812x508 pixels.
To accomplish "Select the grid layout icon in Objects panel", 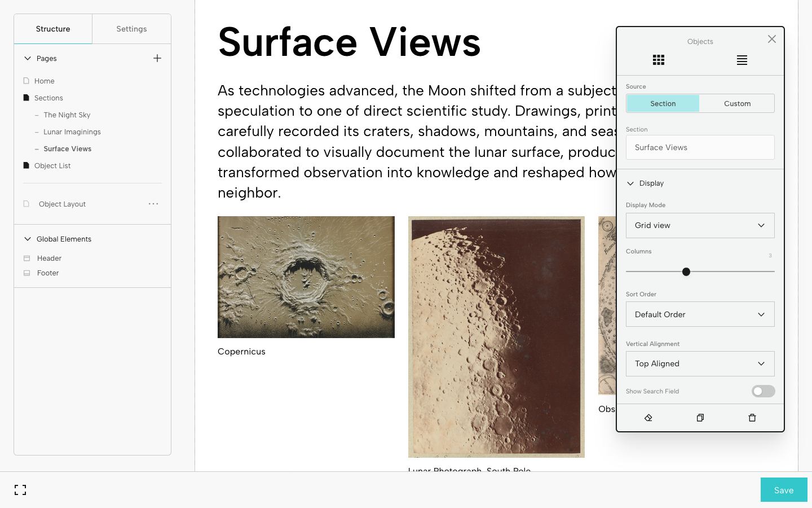I will coord(658,60).
